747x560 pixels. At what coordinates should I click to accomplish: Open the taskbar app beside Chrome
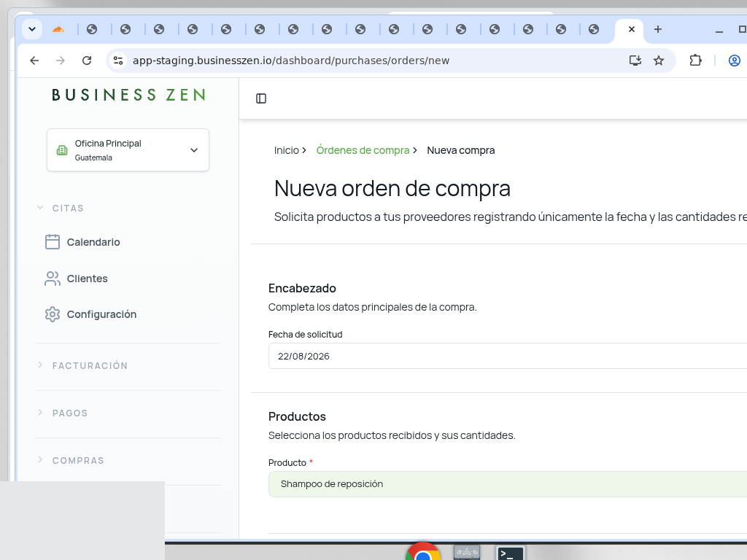(467, 553)
